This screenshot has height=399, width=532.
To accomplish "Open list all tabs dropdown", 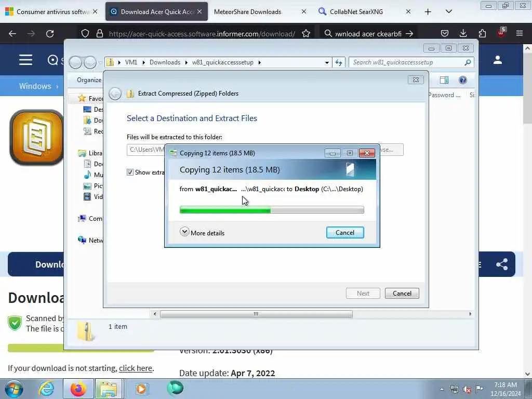I will click(x=448, y=12).
